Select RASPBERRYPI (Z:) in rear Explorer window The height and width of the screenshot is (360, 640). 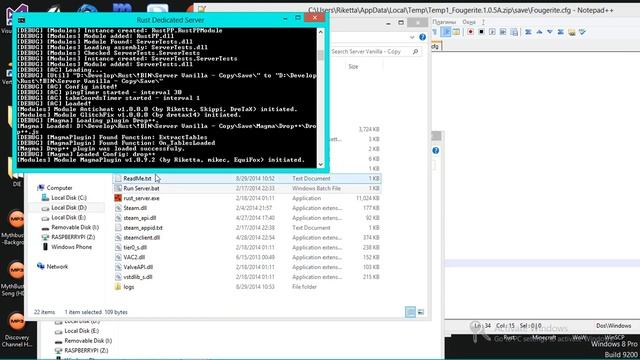86,350
